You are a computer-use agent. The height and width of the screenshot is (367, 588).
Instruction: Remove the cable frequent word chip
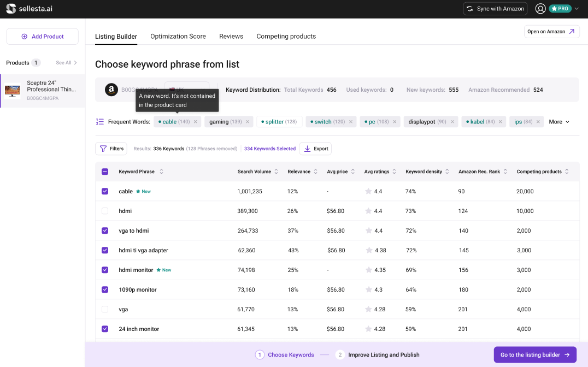tap(195, 122)
